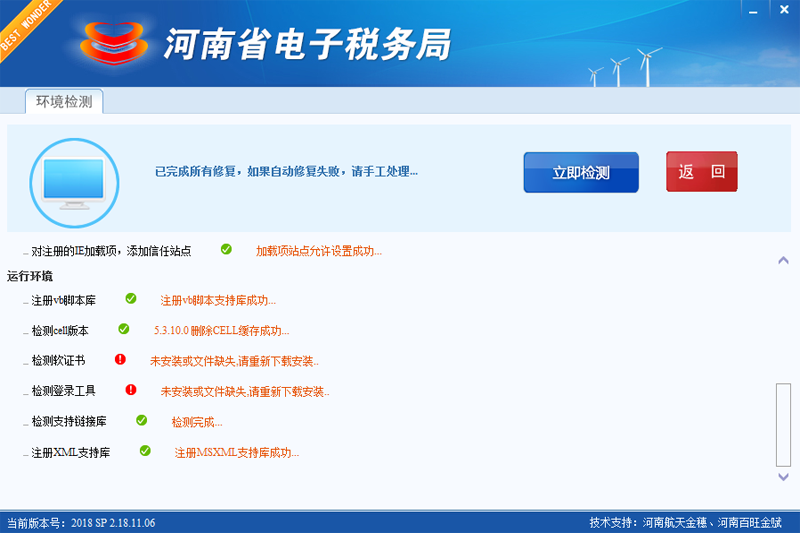Minimize the tax bureau window
Image resolution: width=800 pixels, height=533 pixels.
tap(753, 10)
